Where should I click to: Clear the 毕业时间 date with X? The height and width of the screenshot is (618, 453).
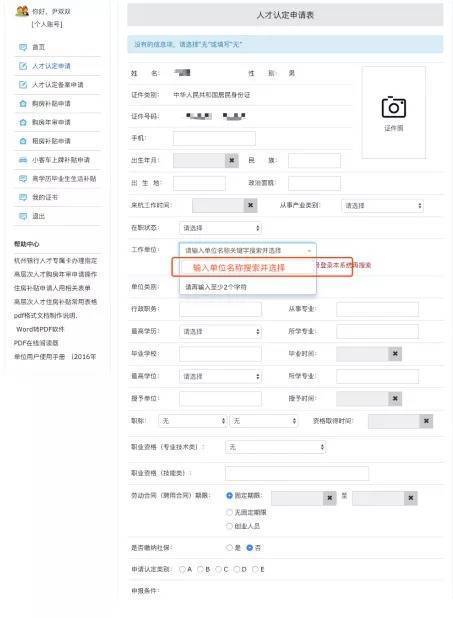point(395,354)
